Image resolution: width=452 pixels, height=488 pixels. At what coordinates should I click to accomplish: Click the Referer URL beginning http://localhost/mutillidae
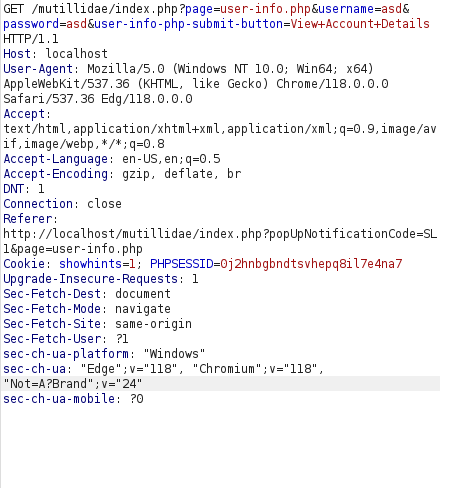click(220, 234)
